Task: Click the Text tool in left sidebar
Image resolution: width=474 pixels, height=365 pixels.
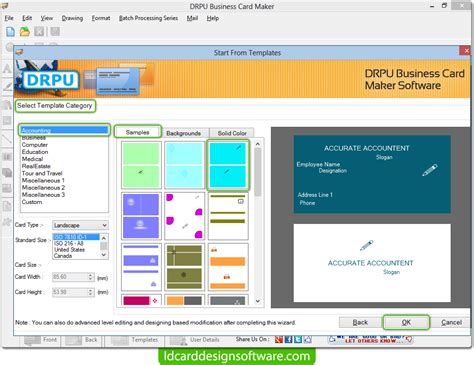Action: (x=7, y=69)
